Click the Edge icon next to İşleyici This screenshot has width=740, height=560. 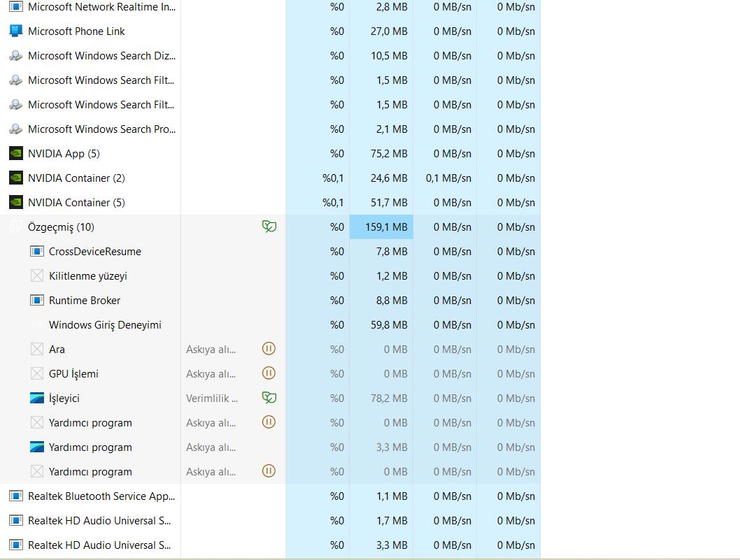(x=37, y=399)
